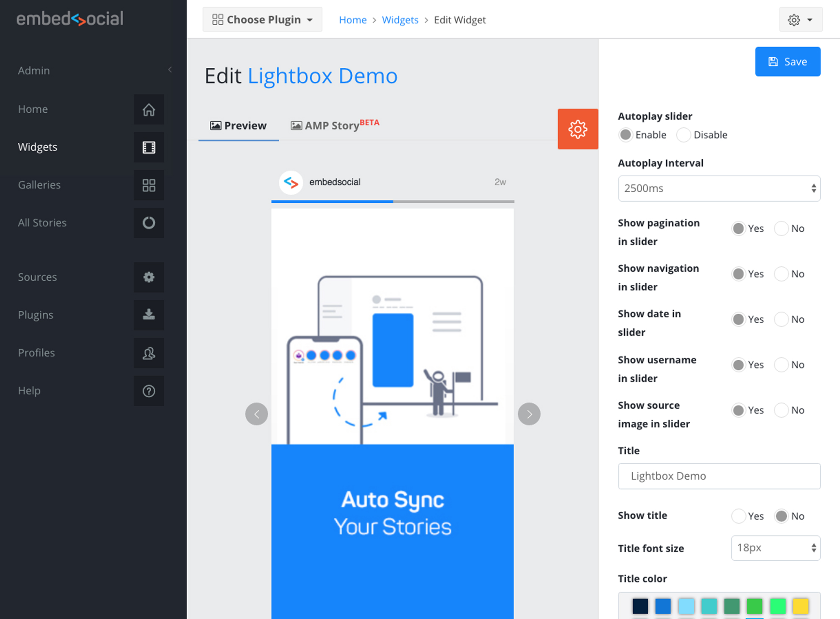Viewport: 840px width, 619px height.
Task: Click the Widgets breadcrumb link
Action: click(x=400, y=20)
